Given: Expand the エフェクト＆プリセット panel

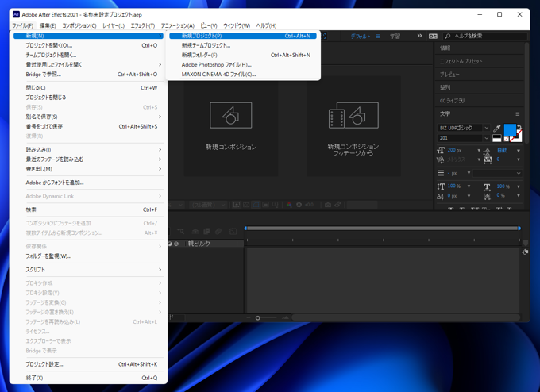Looking at the screenshot, I should pos(480,61).
